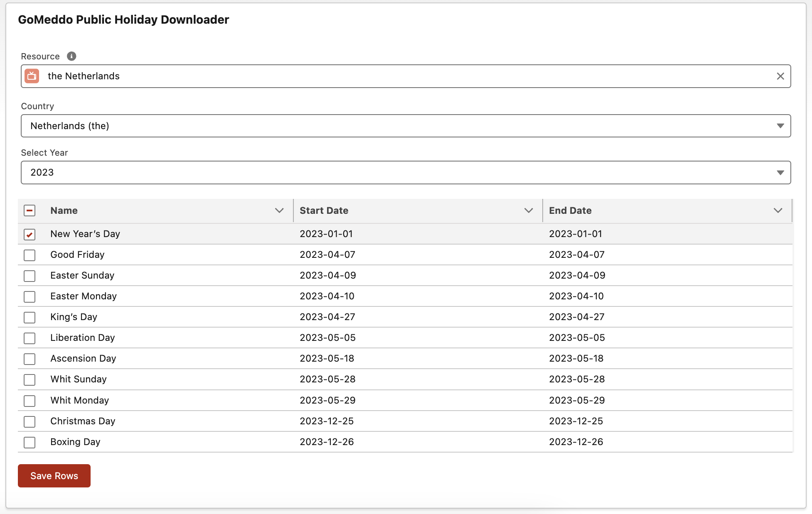Click the Name column header

pos(64,210)
